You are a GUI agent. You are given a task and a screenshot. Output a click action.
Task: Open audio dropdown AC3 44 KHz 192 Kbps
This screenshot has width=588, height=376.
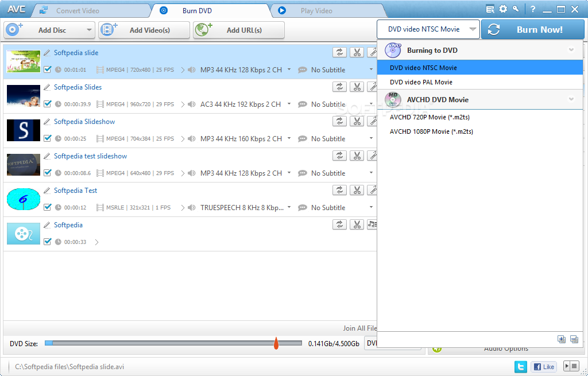click(289, 104)
